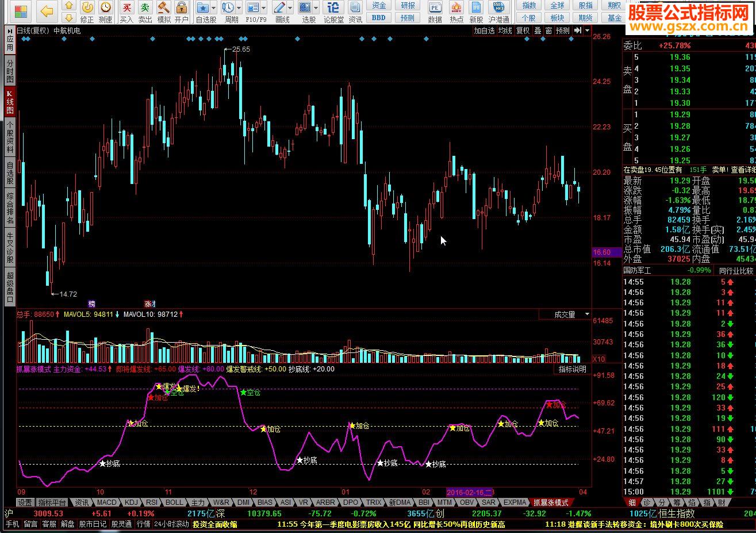Expand the 周期 period dropdown arrow

(240, 8)
